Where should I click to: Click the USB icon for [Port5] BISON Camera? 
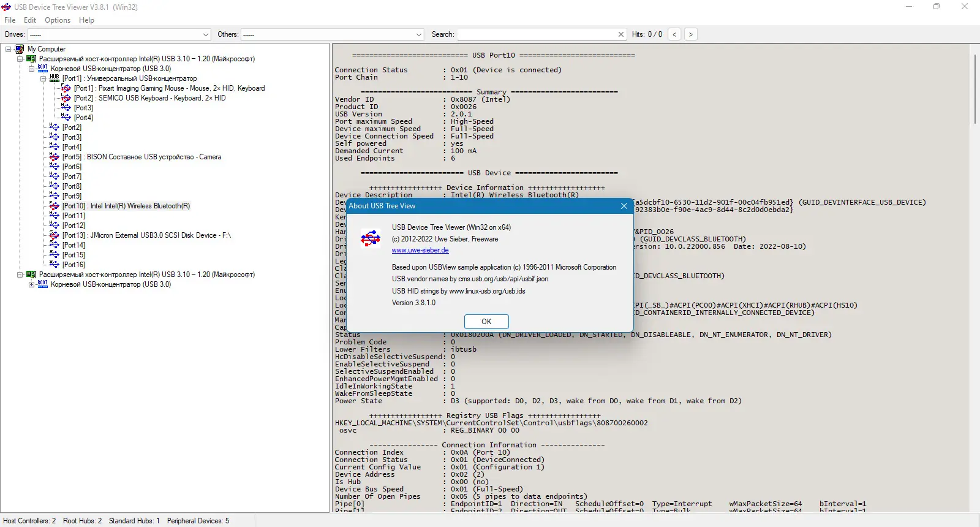(x=55, y=157)
